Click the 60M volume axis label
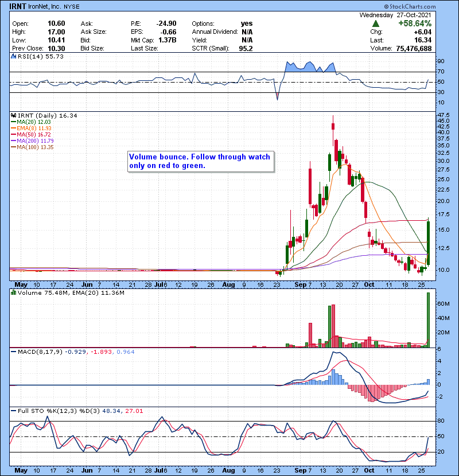 (x=444, y=303)
